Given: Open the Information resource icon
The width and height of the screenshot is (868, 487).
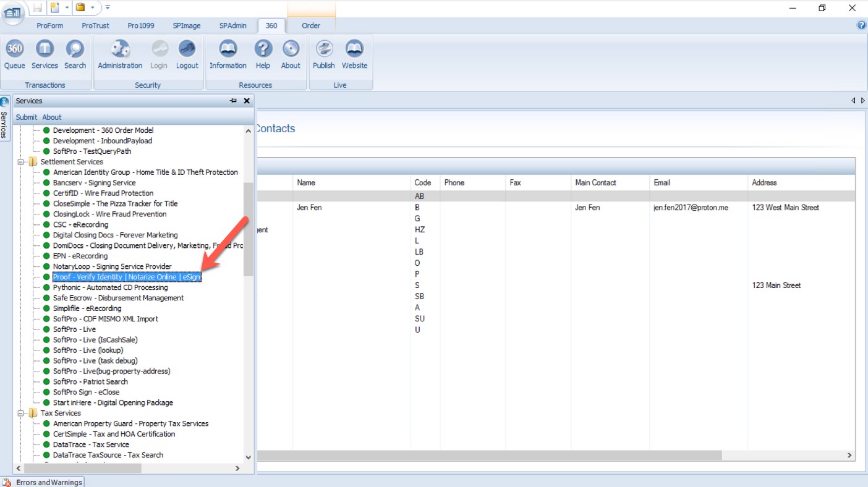Looking at the screenshot, I should coord(228,55).
